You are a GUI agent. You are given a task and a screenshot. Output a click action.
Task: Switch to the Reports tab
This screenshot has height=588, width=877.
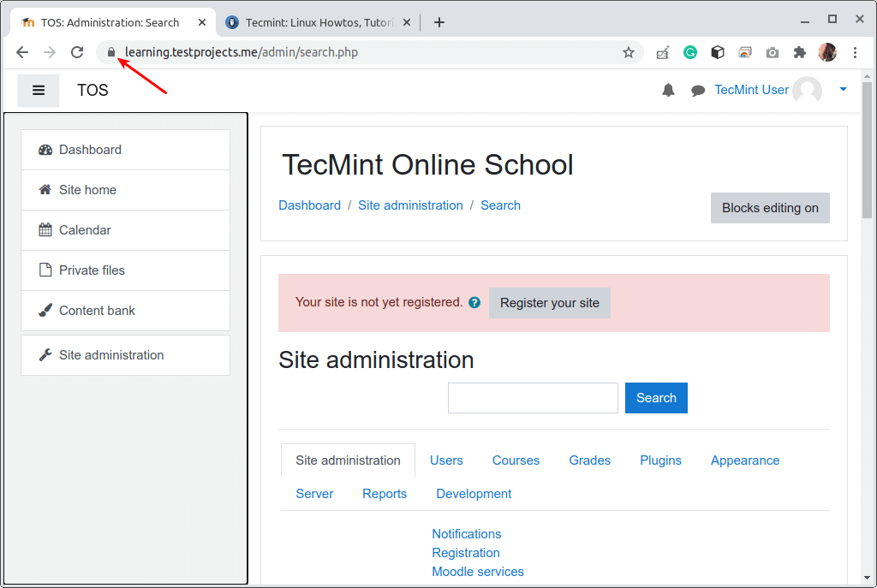385,494
